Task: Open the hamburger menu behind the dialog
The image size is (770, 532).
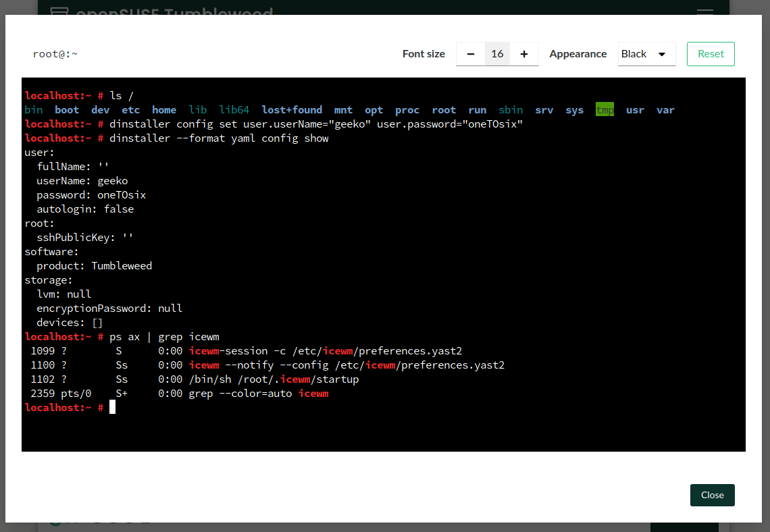Action: coord(704,11)
